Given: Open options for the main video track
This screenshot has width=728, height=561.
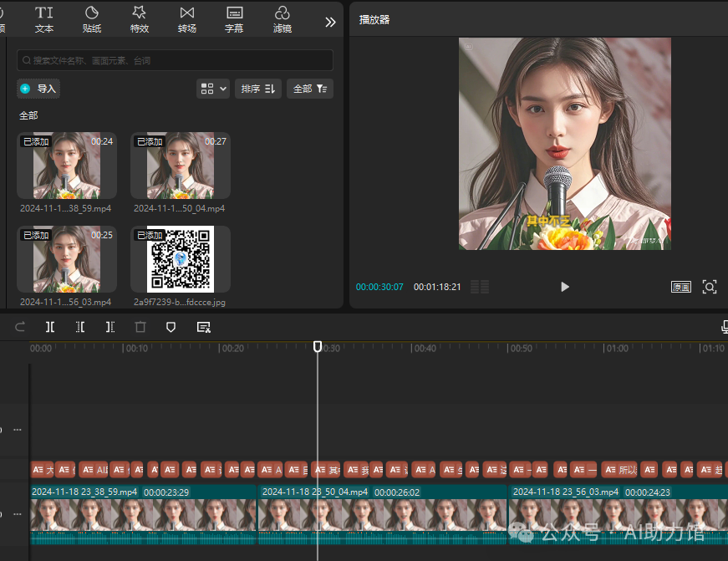Looking at the screenshot, I should tap(18, 514).
